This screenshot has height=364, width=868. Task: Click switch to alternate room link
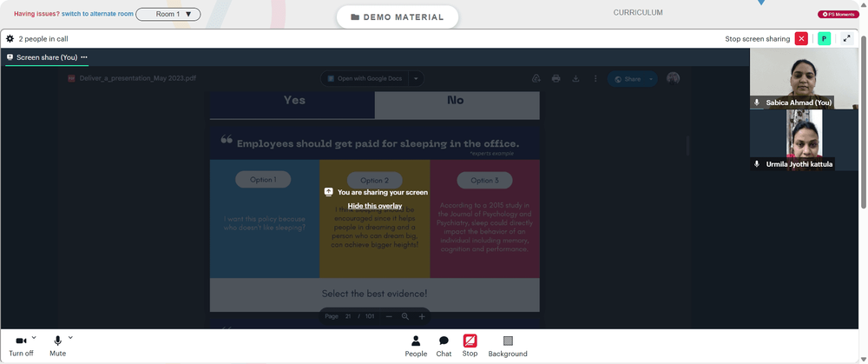pyautogui.click(x=97, y=14)
